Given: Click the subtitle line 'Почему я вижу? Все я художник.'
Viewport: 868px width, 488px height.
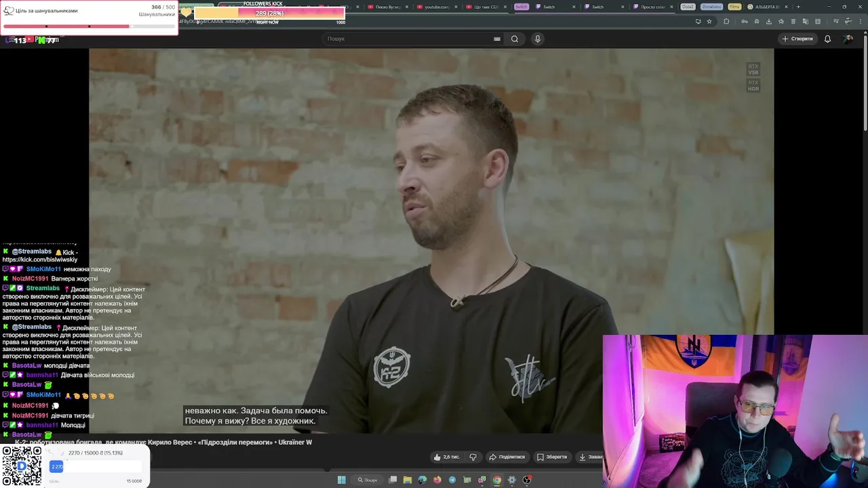Looking at the screenshot, I should point(250,421).
